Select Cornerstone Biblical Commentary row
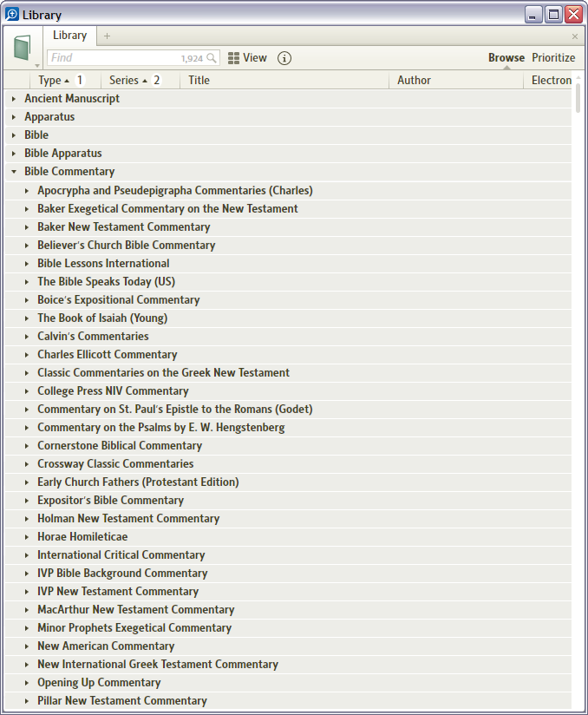The image size is (588, 715). pyautogui.click(x=288, y=445)
